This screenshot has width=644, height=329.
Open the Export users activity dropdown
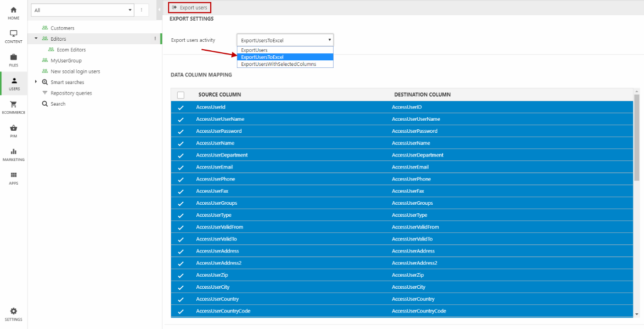click(285, 40)
